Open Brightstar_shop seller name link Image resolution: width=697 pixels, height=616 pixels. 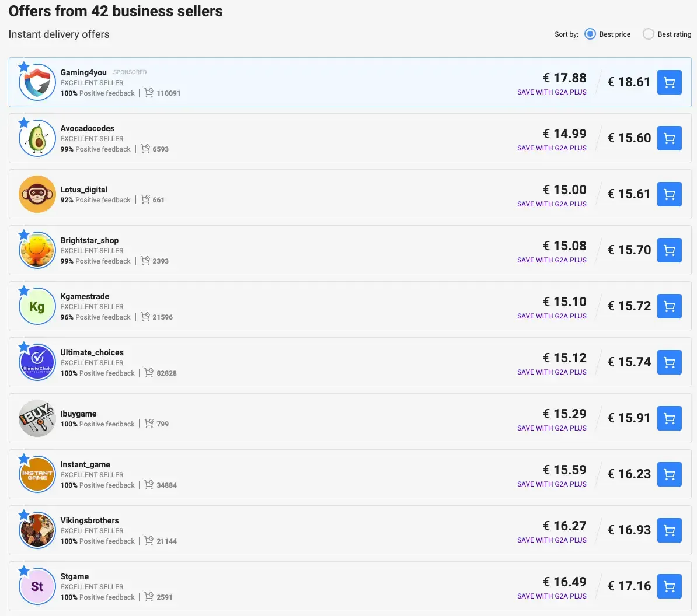[x=89, y=240]
